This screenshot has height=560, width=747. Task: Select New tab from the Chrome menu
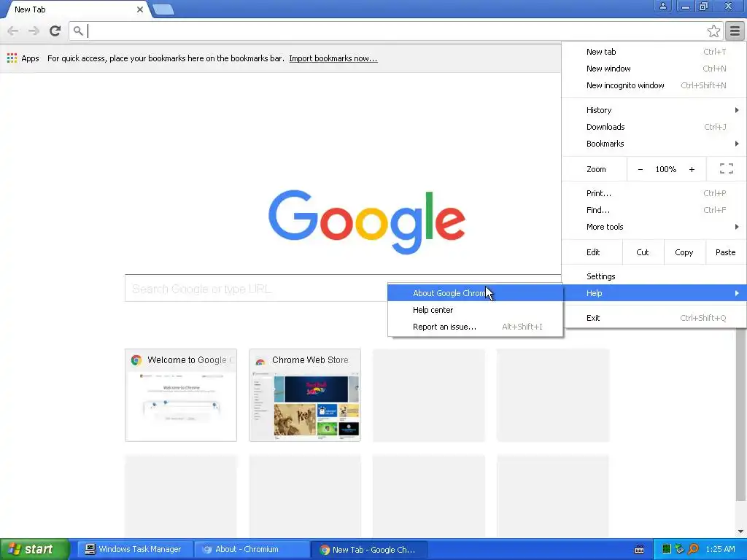654,52
